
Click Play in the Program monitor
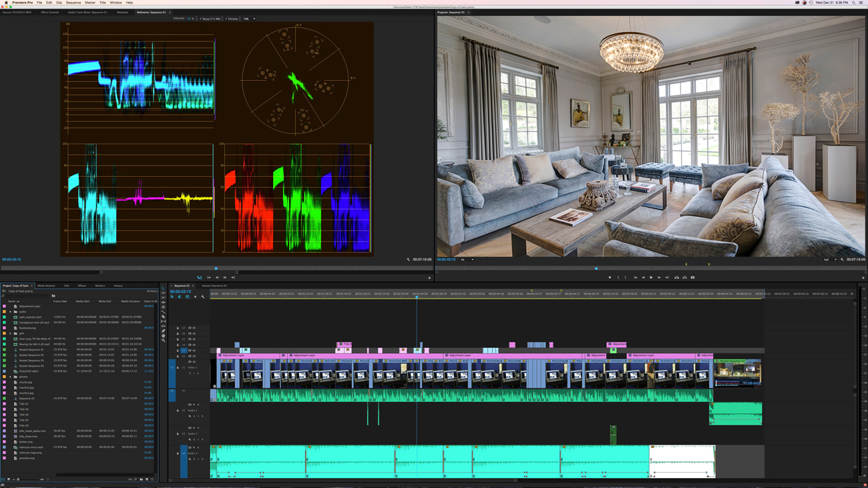pos(651,277)
